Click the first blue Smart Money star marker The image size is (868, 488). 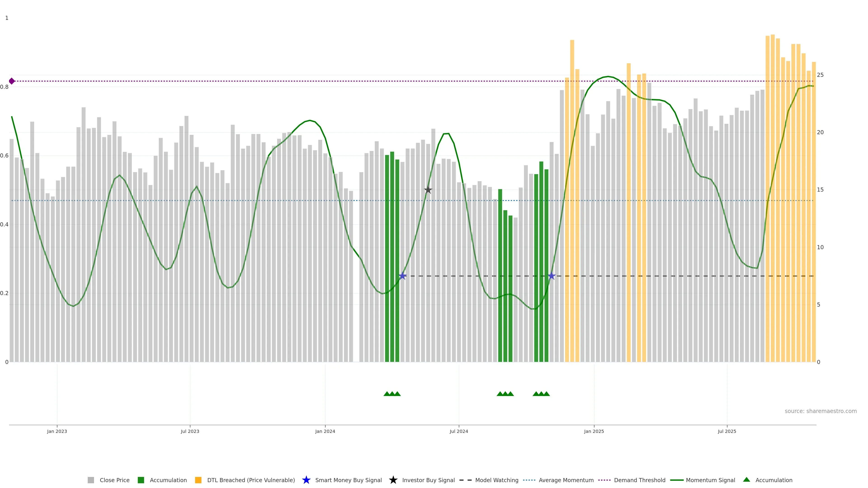click(402, 276)
